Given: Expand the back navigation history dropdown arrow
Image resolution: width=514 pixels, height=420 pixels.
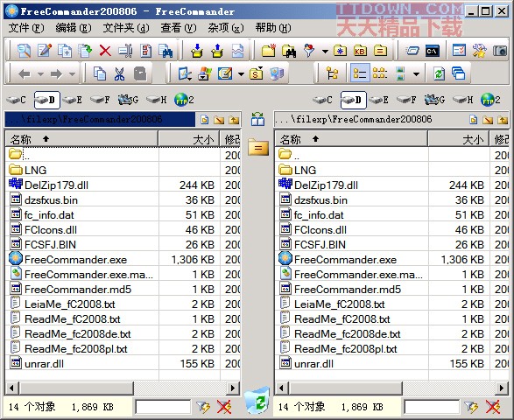Looking at the screenshot, I should pos(40,73).
